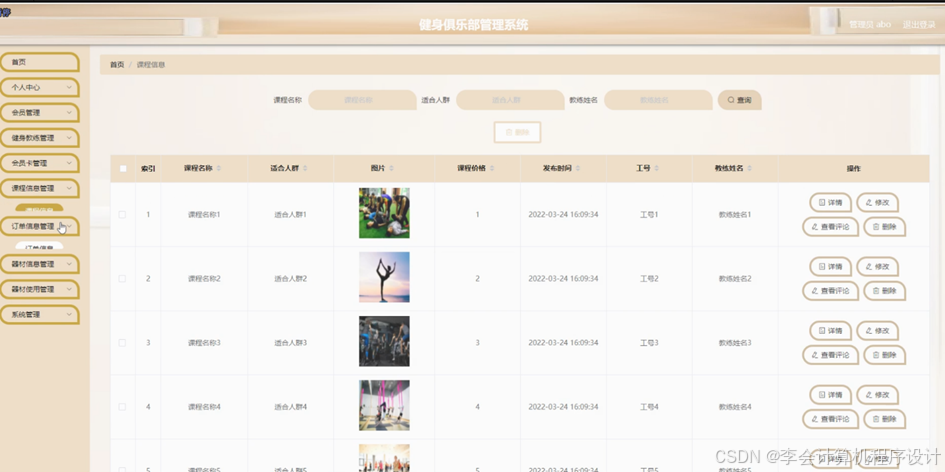The height and width of the screenshot is (472, 945).
Task: Open 详情 for 课程名称3 row
Action: [x=830, y=331]
